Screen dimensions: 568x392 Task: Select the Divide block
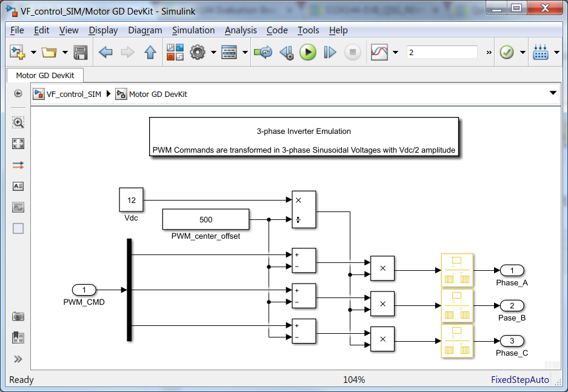point(304,210)
